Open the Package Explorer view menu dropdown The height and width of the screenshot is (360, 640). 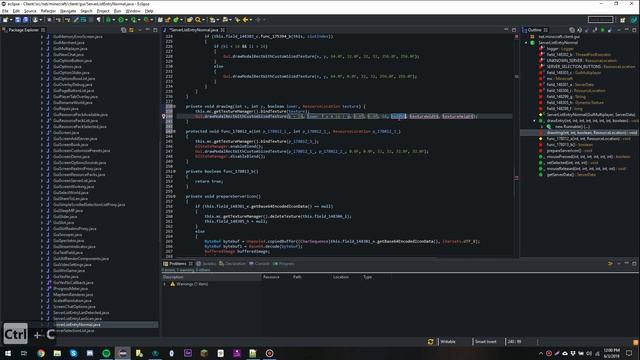point(140,30)
